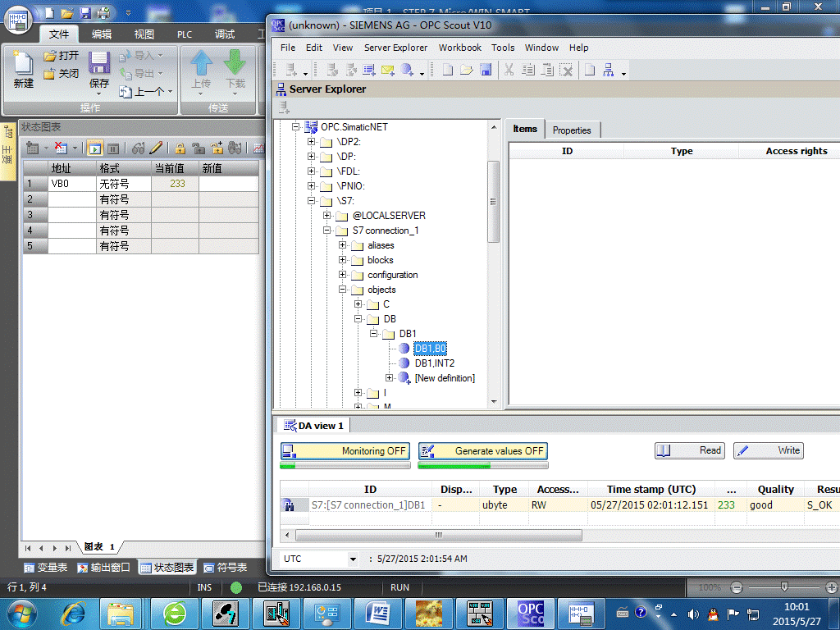Collapse the S7 connection_1 node

click(326, 231)
